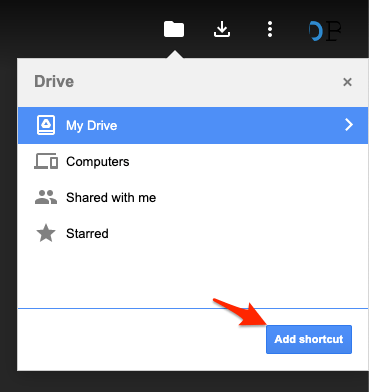
Task: Click the Add shortcut button
Action: (309, 339)
